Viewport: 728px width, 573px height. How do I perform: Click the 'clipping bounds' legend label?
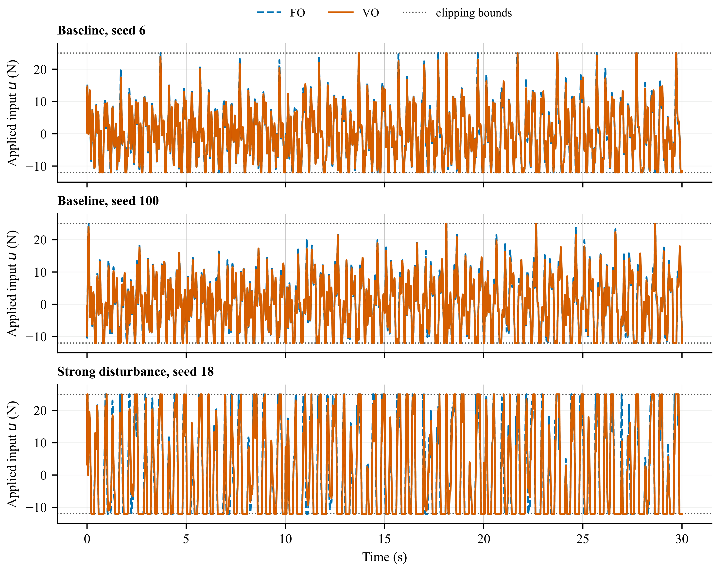474,13
